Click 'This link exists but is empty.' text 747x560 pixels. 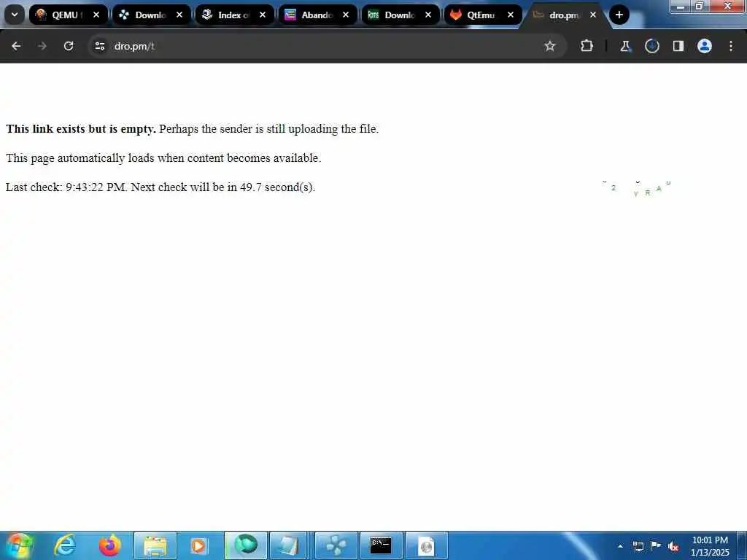coord(81,129)
